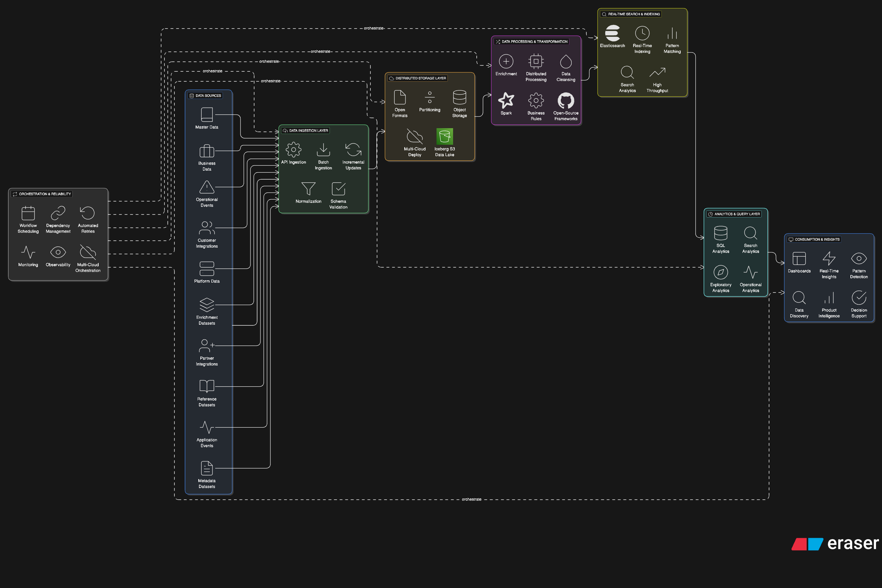Select the Workflow Scheduling calendar icon
Viewport: 882px width, 588px height.
pyautogui.click(x=28, y=213)
